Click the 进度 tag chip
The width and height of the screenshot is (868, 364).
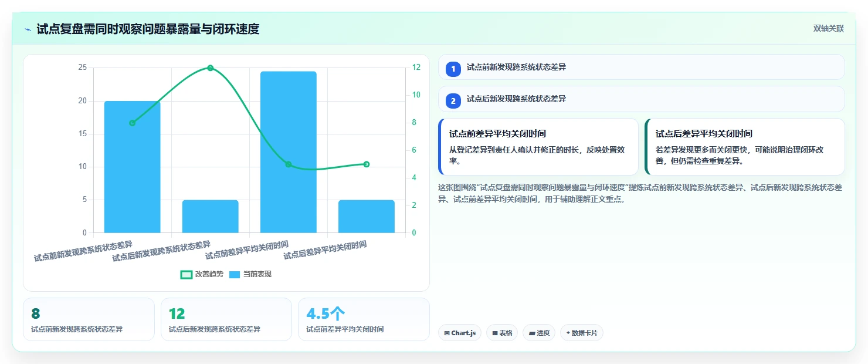[x=539, y=333]
